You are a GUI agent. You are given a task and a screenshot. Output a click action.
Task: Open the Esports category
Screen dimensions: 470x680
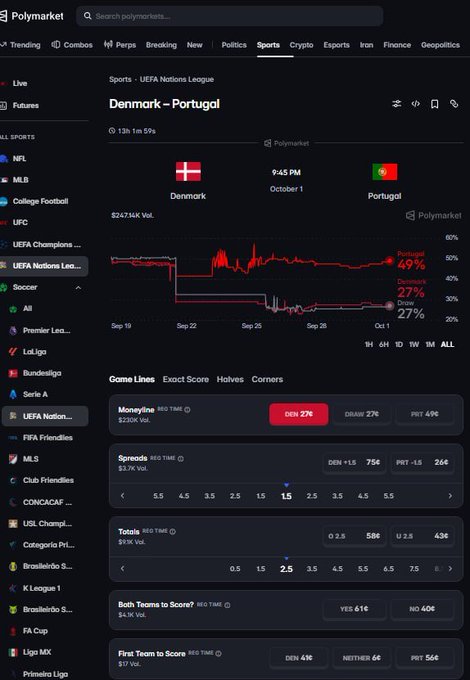point(336,45)
